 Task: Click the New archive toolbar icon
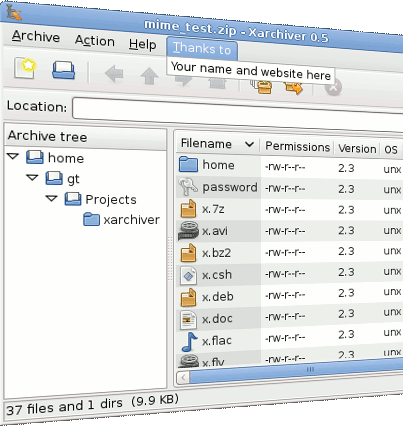[25, 68]
